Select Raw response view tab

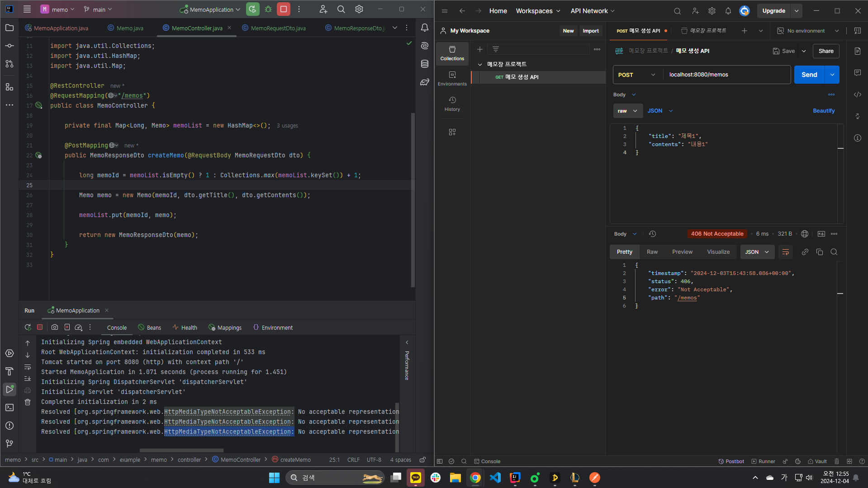652,252
